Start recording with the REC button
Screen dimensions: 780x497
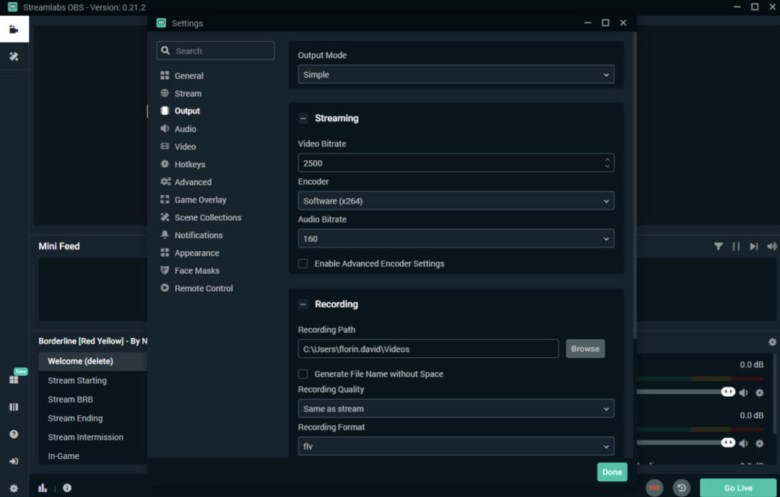pyautogui.click(x=655, y=488)
